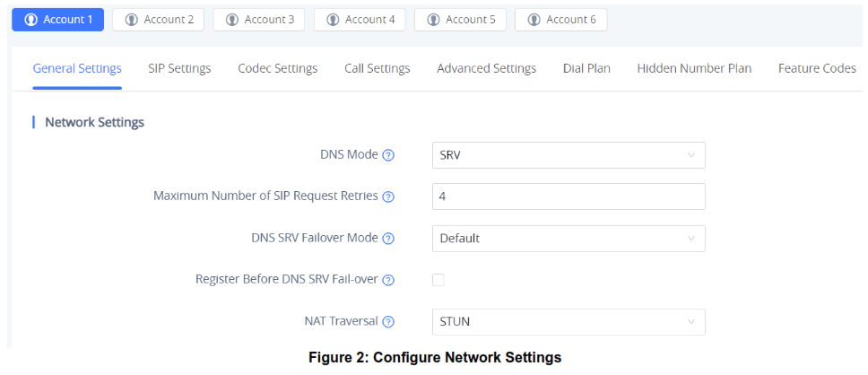This screenshot has width=868, height=375.
Task: Click the NAT Traversal label text
Action: point(341,321)
